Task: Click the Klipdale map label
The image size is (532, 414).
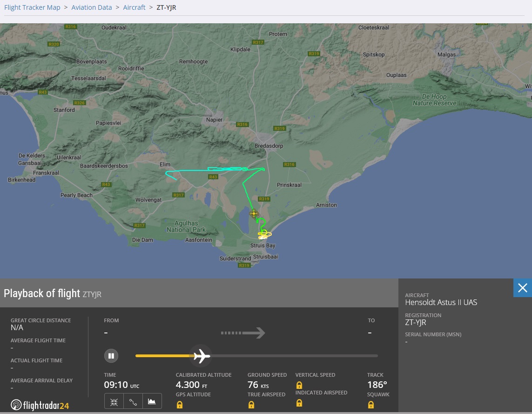Action: pos(240,49)
